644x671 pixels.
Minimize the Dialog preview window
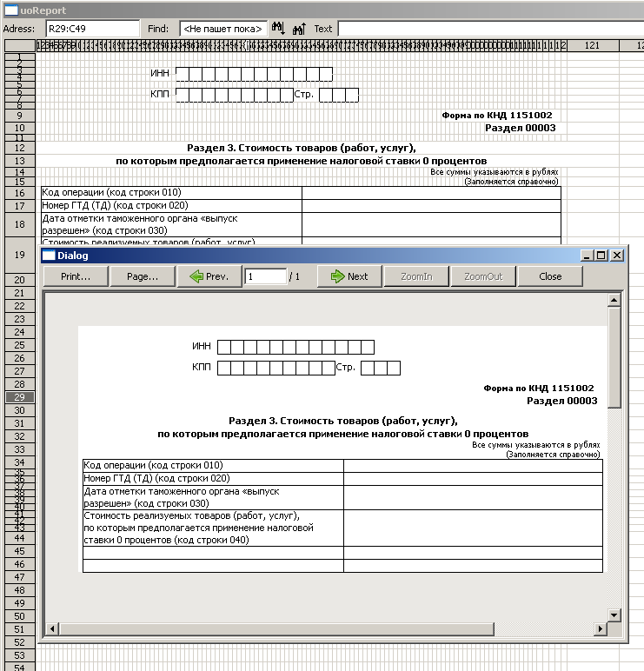[x=587, y=256]
